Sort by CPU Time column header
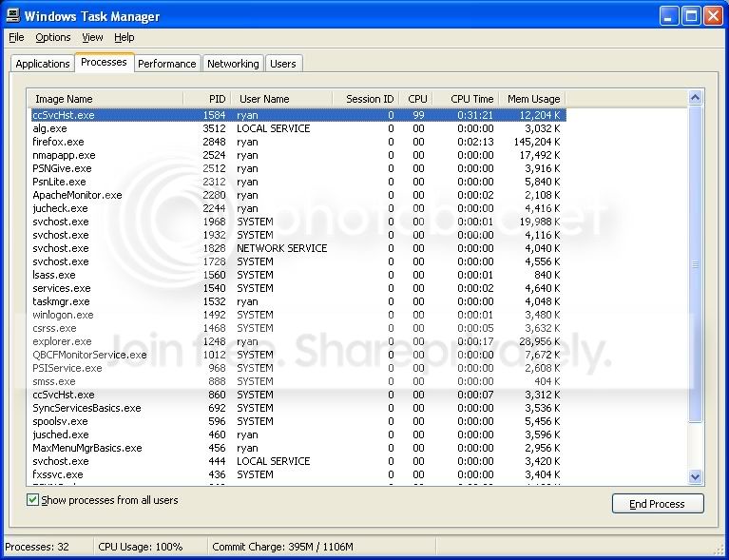Image resolution: width=729 pixels, height=560 pixels. [x=466, y=99]
